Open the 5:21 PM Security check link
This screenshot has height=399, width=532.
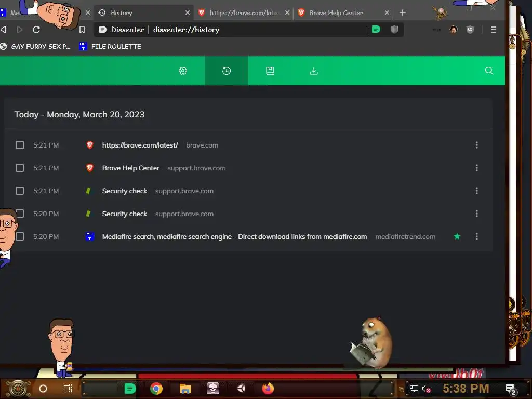tap(125, 191)
